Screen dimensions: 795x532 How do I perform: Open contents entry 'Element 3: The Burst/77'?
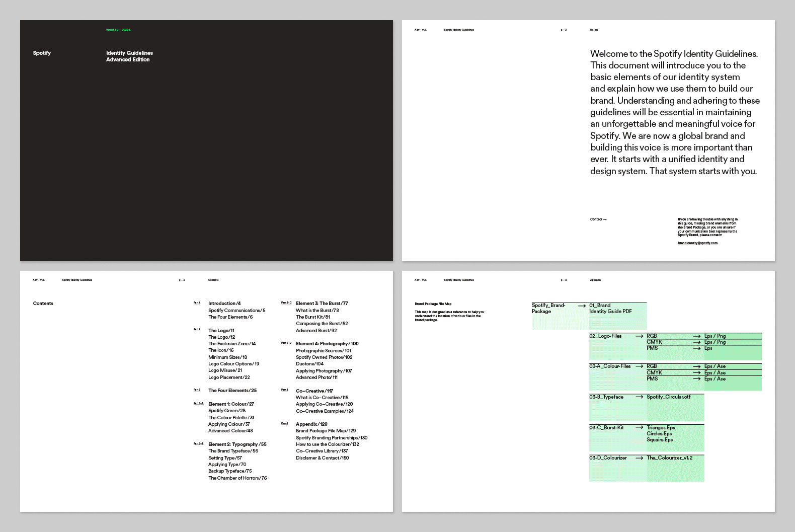[322, 303]
